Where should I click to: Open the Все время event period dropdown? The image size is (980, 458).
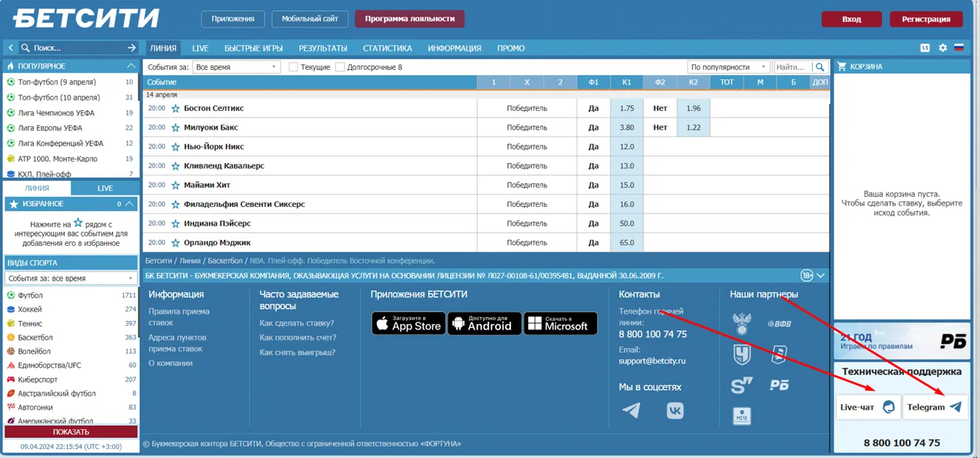236,67
